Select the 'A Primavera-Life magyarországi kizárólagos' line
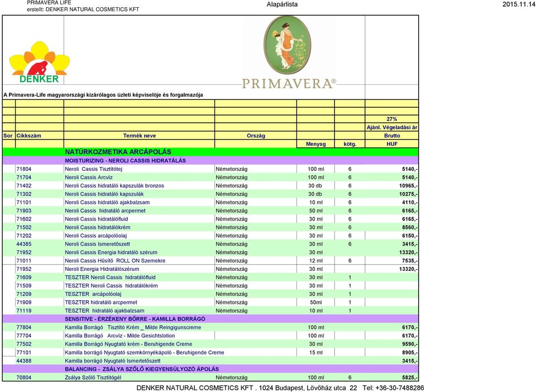 [103, 95]
